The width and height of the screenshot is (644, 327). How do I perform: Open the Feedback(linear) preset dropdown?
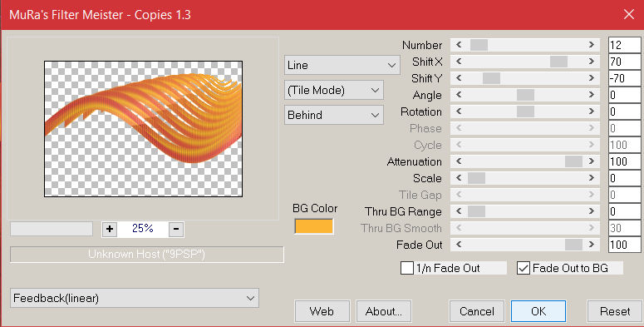coord(135,298)
